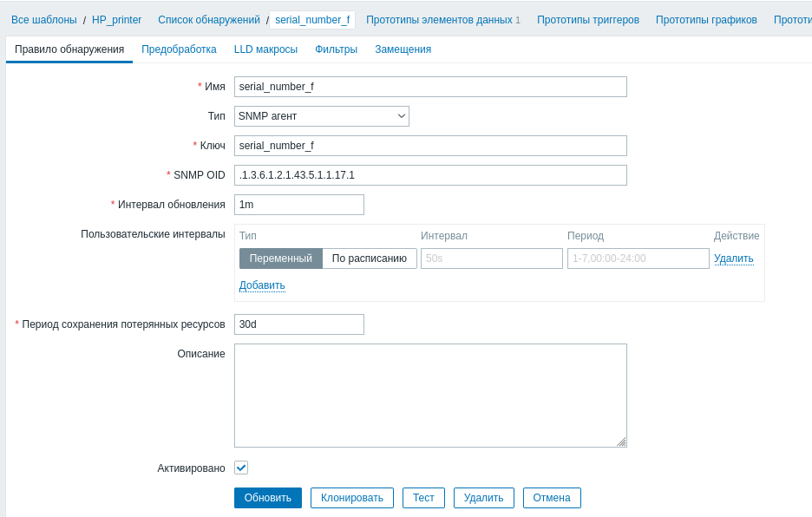812x517 pixels.
Task: Click the Обновить button
Action: pyautogui.click(x=267, y=497)
